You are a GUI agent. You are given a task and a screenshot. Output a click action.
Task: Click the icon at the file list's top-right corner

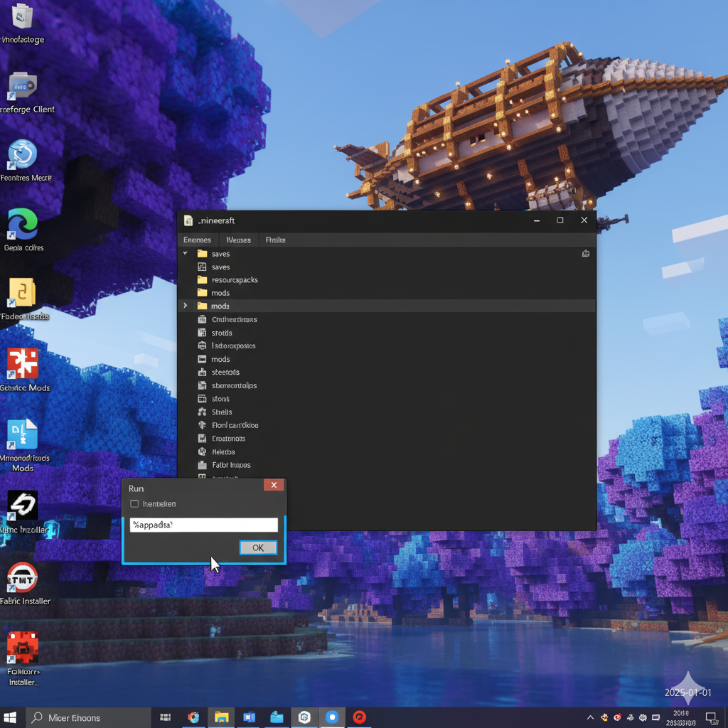pos(586,253)
